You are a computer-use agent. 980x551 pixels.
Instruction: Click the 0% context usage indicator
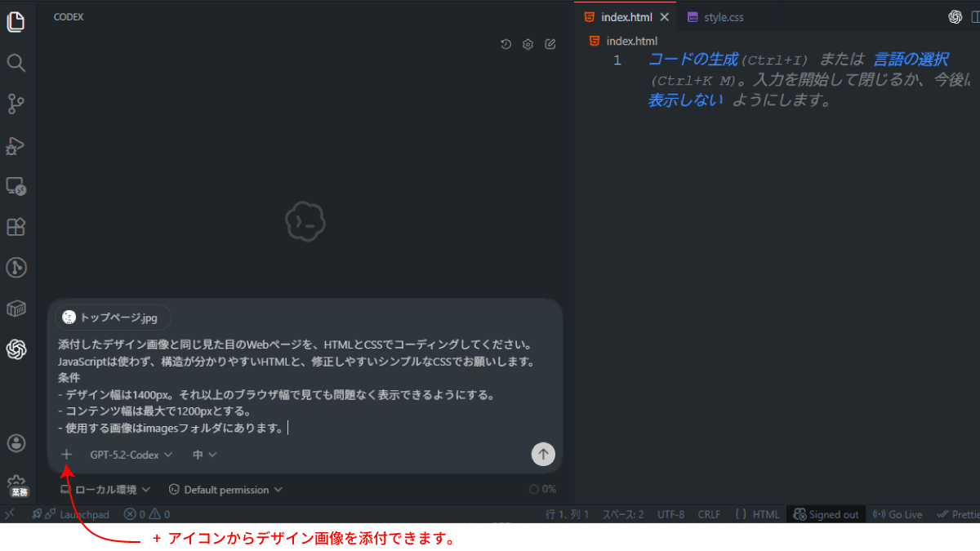click(541, 489)
